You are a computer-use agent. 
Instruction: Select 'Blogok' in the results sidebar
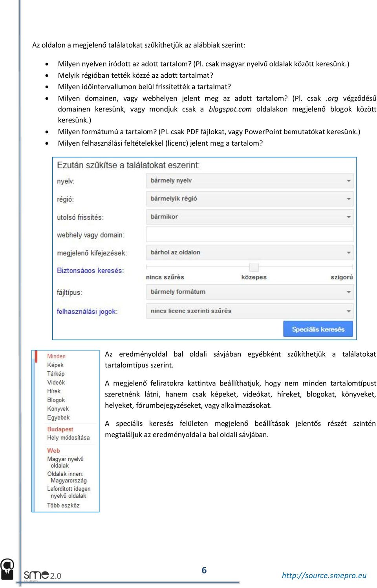56,400
